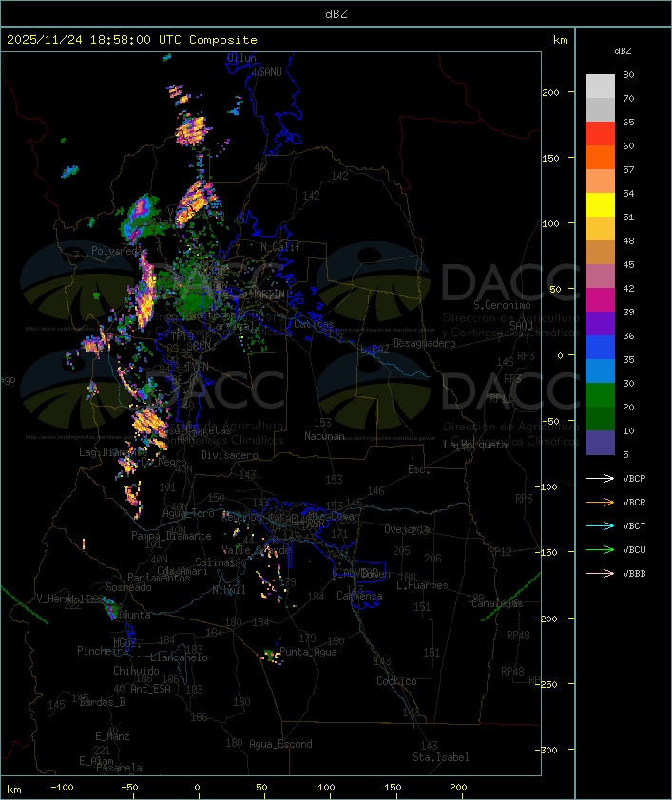Click the Pampa_Diamante map label
The height and width of the screenshot is (800, 672).
coord(171,536)
